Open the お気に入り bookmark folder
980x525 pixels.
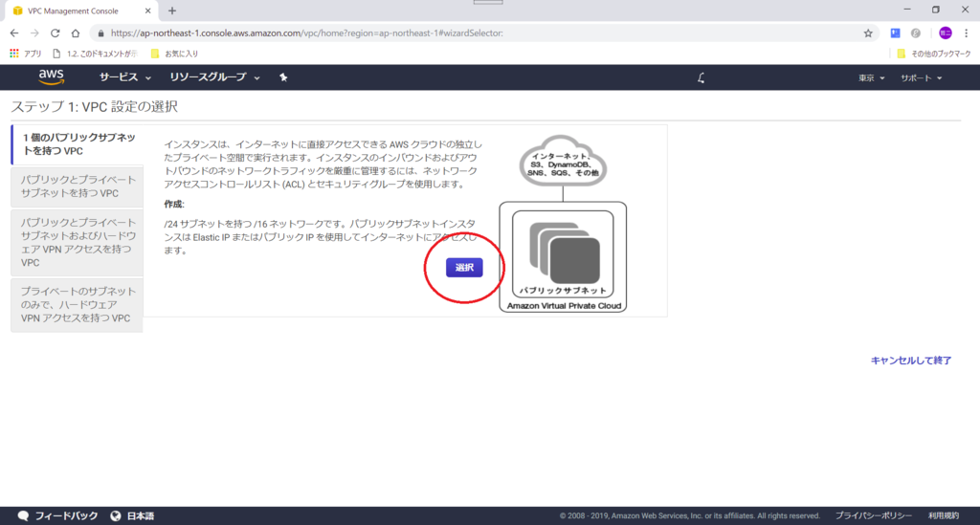click(x=174, y=54)
